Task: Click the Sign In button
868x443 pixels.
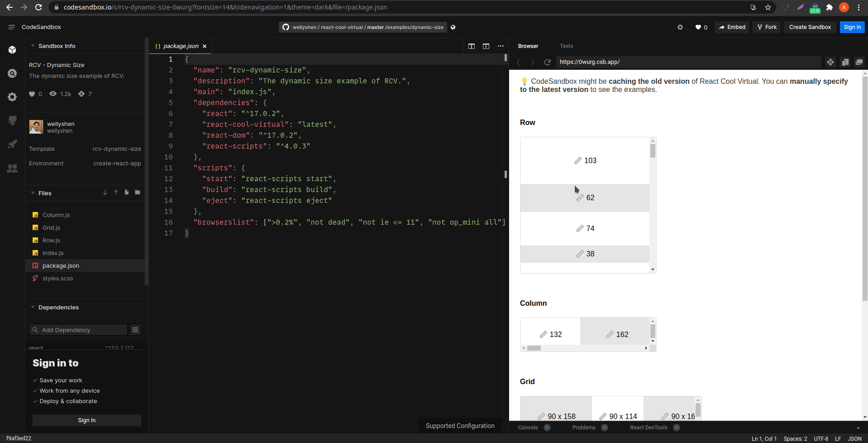Action: (86, 420)
